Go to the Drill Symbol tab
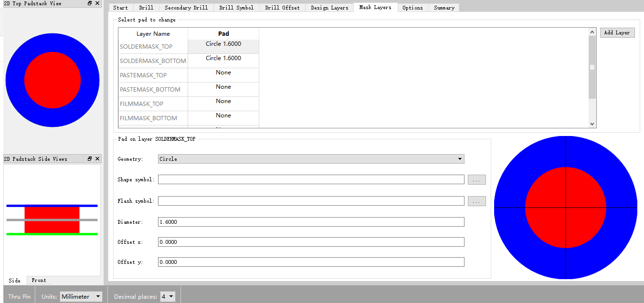This screenshot has width=644, height=303. [236, 8]
